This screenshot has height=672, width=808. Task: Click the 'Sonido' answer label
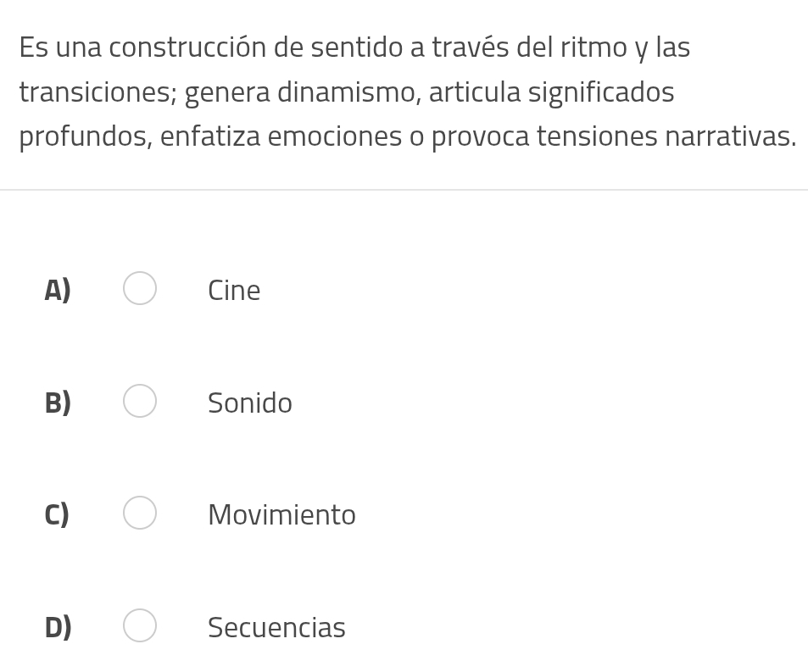tap(250, 403)
